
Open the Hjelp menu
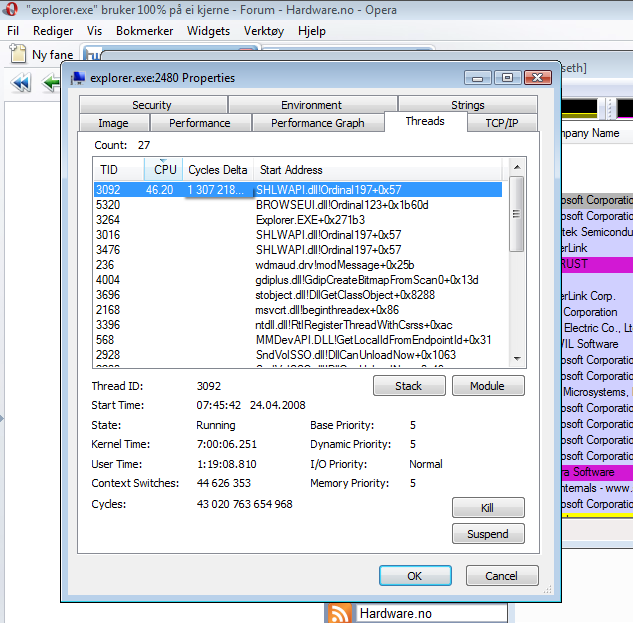(x=312, y=31)
